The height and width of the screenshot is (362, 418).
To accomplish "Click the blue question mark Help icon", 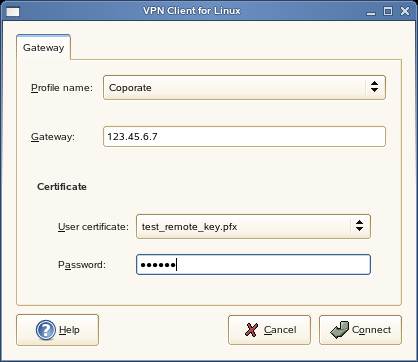I will (x=46, y=330).
